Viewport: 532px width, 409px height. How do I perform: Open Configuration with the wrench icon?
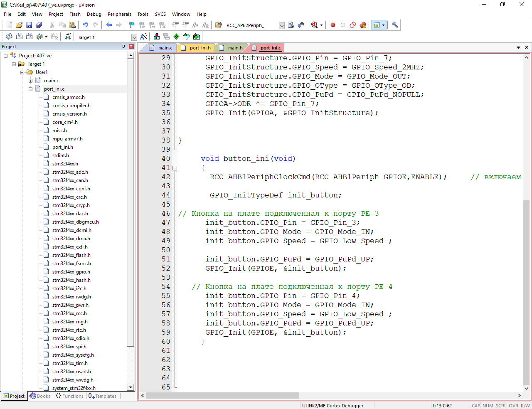pos(395,25)
